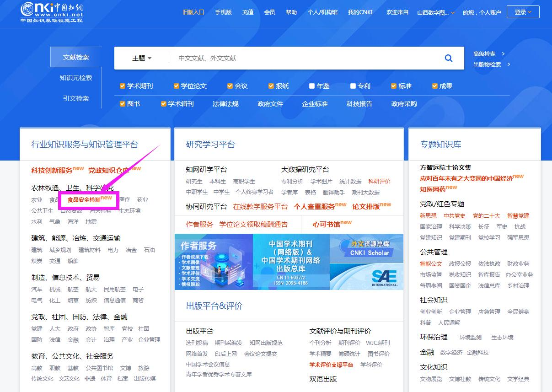Open the 科技创新服务 link
Viewport: 552px width, 392px height.
coord(52,170)
